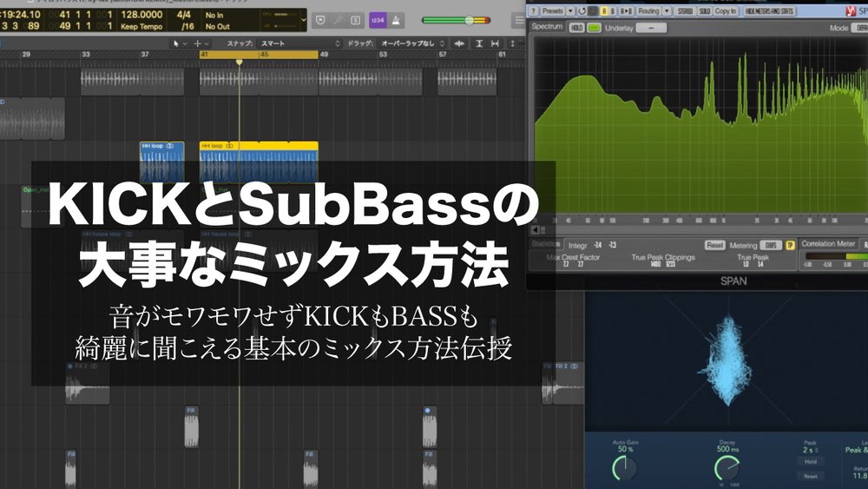This screenshot has width=868, height=489.
Task: Toggle the yellow TP true peak button
Action: 790,245
